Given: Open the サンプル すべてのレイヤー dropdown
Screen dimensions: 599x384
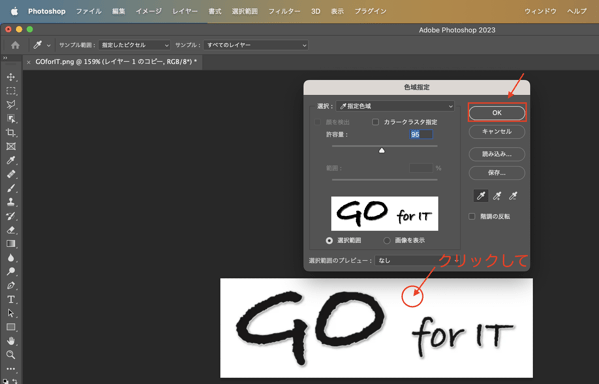Looking at the screenshot, I should pyautogui.click(x=256, y=45).
